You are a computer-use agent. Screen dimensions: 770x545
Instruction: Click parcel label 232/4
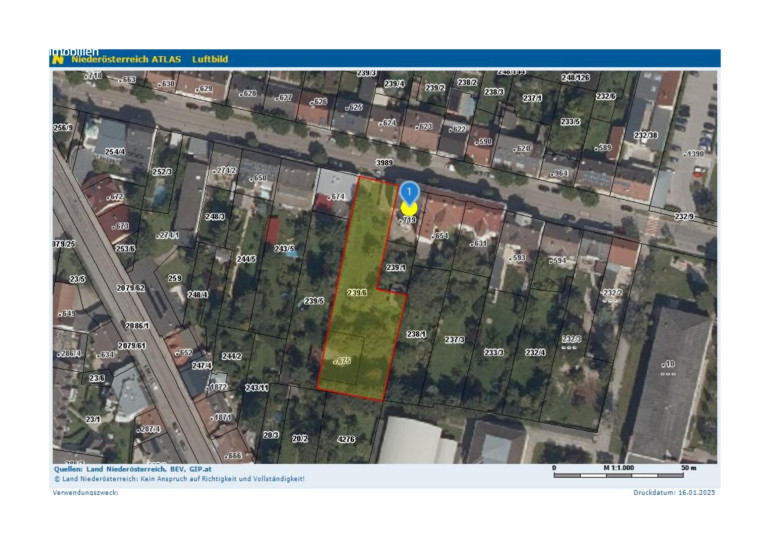(535, 352)
